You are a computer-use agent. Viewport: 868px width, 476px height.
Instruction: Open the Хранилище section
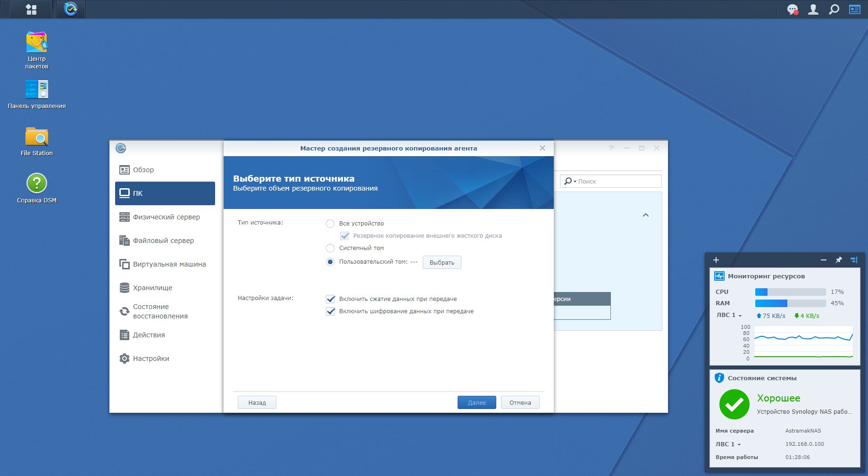click(165, 288)
